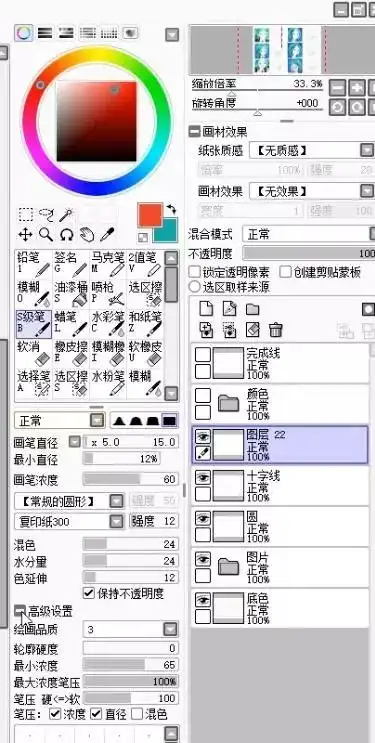Toggle pressure 直径 checkbox

pyautogui.click(x=96, y=714)
